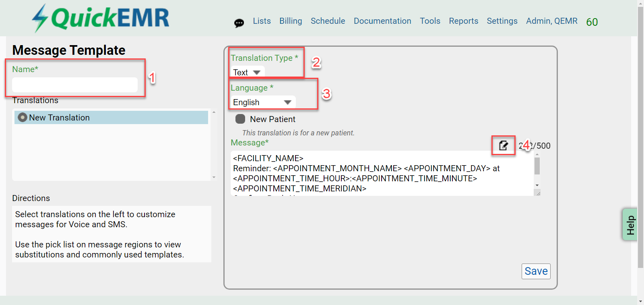Click the Message* field label
This screenshot has height=305, width=644.
click(x=250, y=143)
